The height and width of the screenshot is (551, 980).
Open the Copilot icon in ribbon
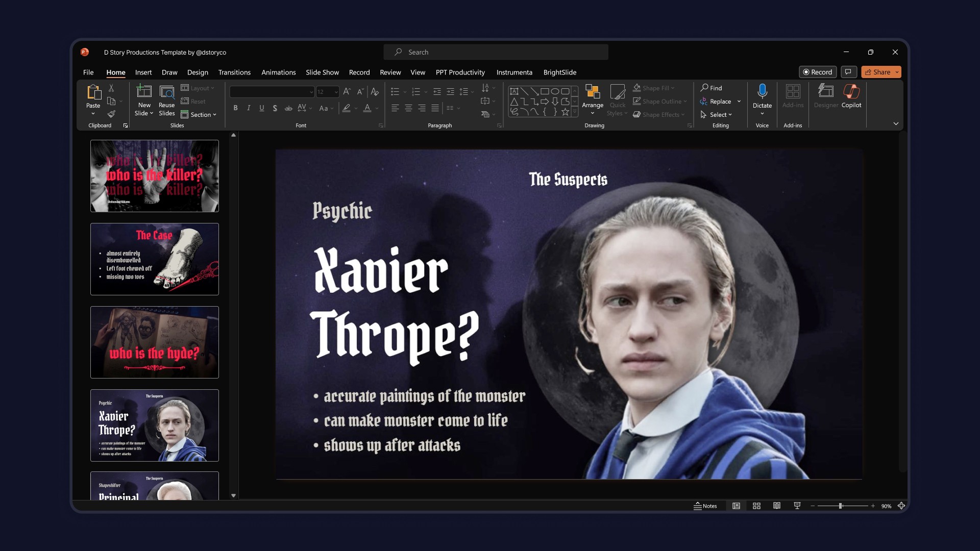tap(851, 92)
